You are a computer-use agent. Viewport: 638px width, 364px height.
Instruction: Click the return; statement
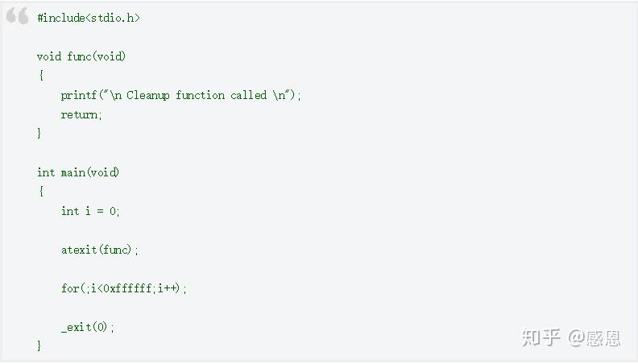coord(81,114)
